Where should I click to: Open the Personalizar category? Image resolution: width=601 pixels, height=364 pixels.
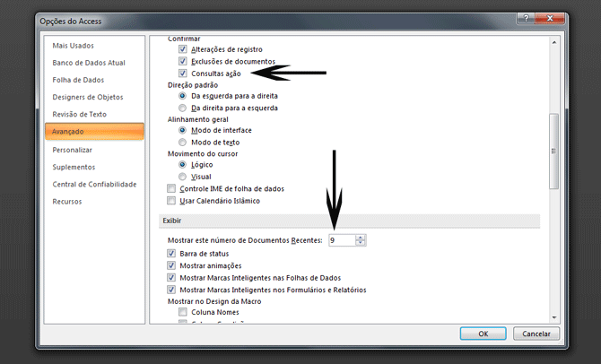tap(72, 150)
